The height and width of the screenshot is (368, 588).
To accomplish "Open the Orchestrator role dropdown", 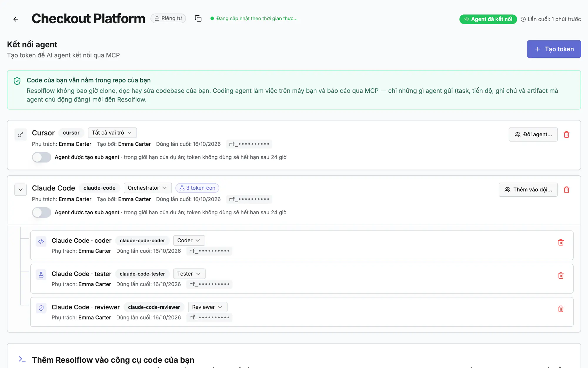I will pos(148,188).
